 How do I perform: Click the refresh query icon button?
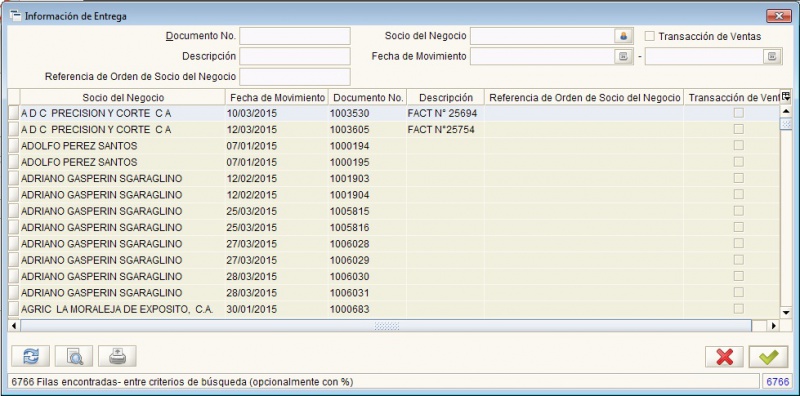pos(30,356)
